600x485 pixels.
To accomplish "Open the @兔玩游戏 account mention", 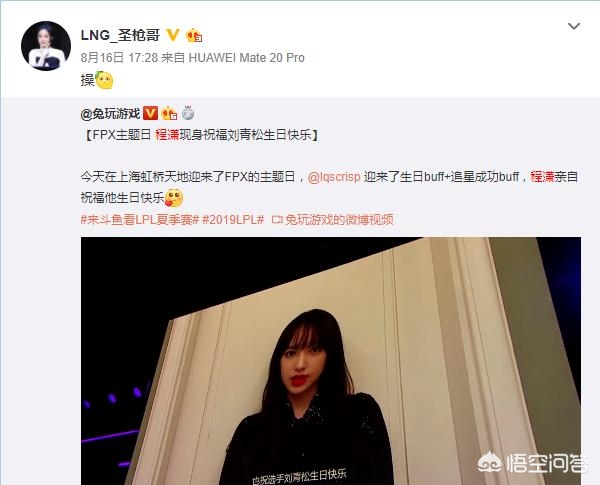I will [111, 114].
